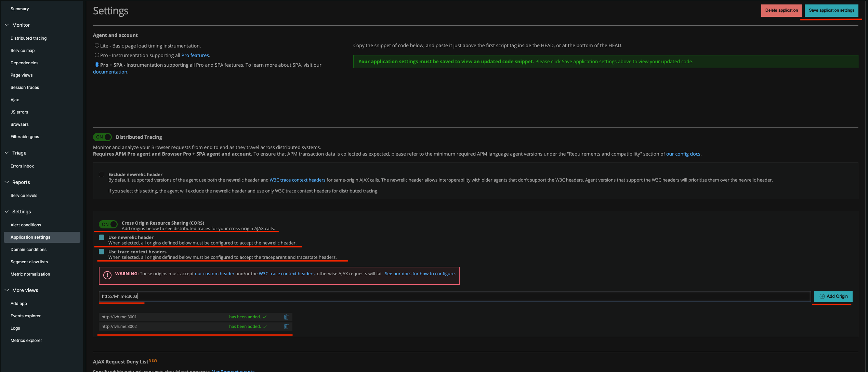Click the plus icon on Add Origin

[x=822, y=296]
